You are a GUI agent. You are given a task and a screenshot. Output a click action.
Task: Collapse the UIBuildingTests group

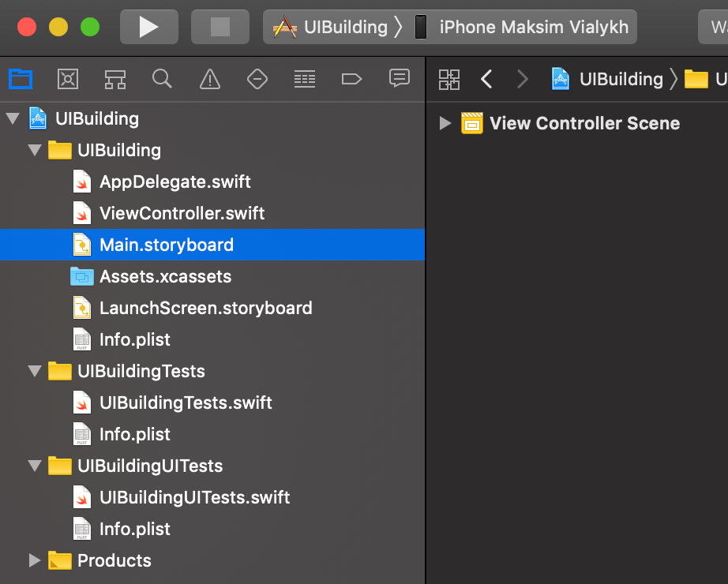click(35, 371)
